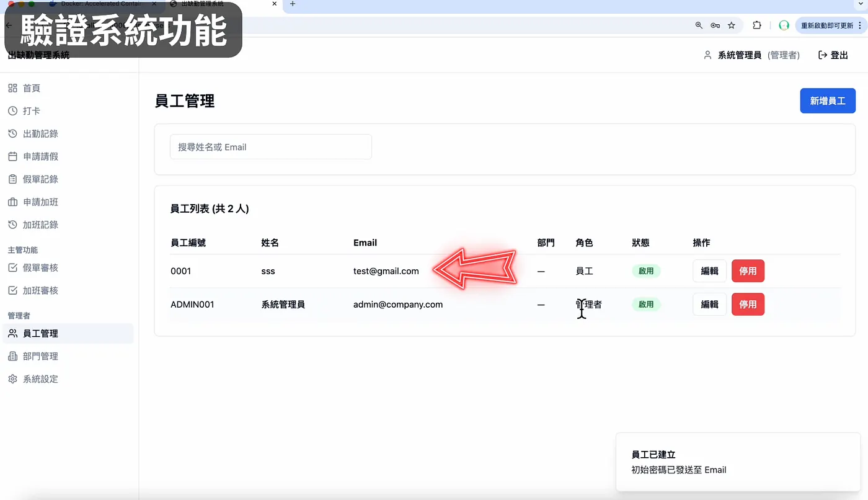Screen dimensions: 868x500
Task: Click the 打卡 clock icon
Action: [12, 111]
